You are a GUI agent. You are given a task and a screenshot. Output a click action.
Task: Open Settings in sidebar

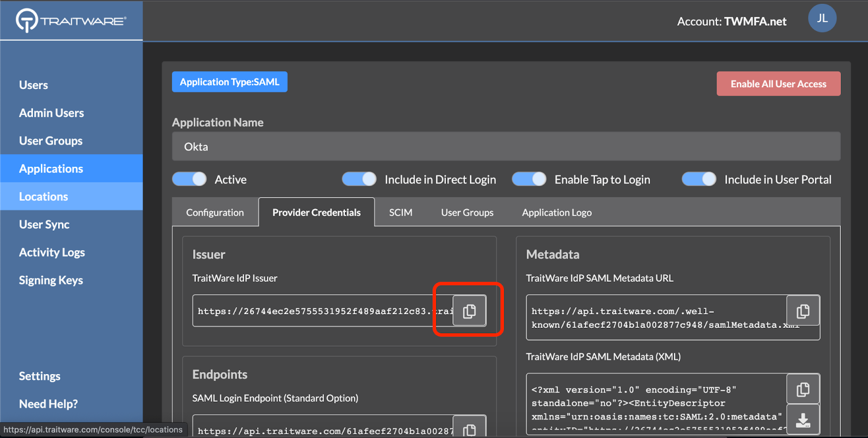point(71,376)
